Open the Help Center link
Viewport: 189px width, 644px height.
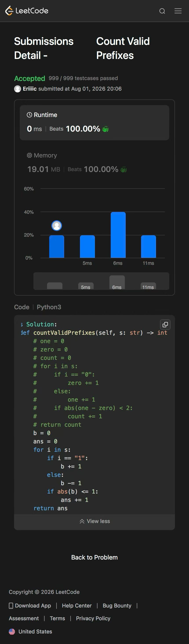(x=77, y=606)
